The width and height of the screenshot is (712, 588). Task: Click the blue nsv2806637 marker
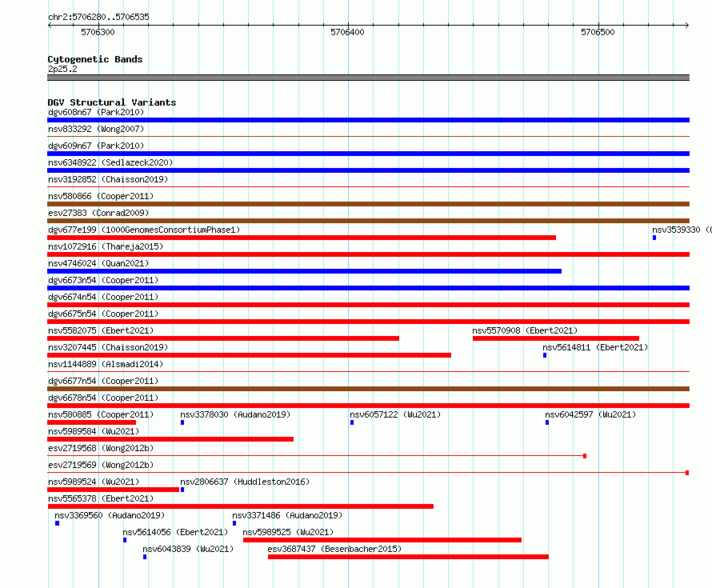coord(182,490)
